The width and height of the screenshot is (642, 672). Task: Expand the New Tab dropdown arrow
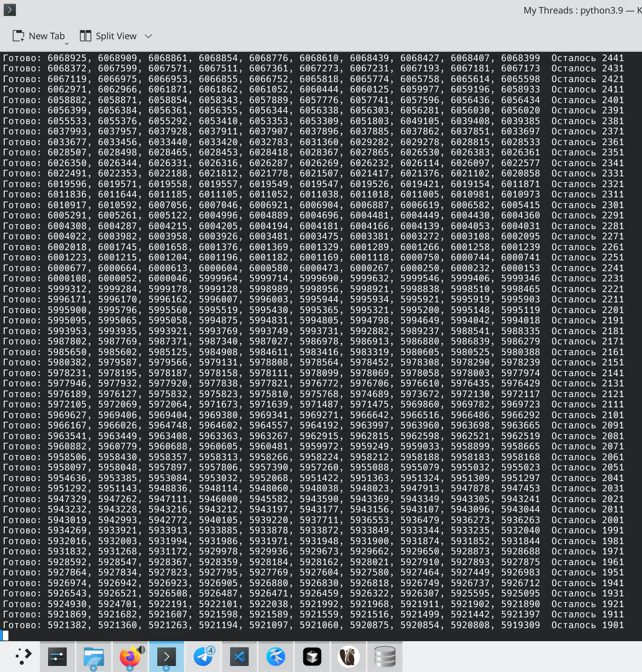pos(67,43)
